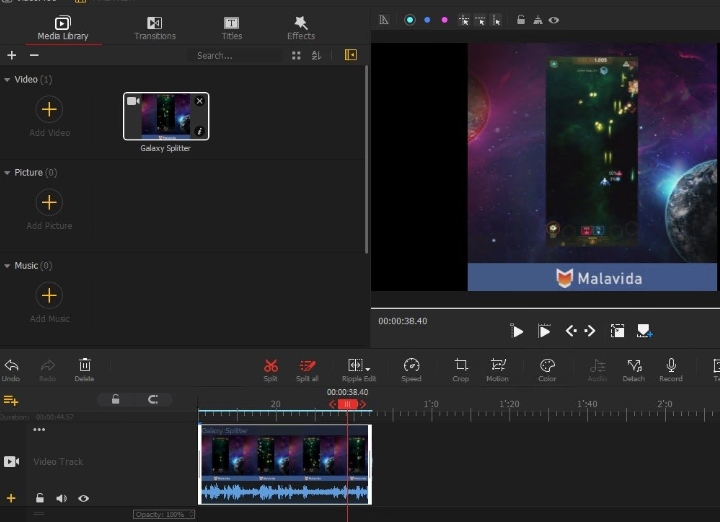The height and width of the screenshot is (522, 720).
Task: Toggle the media panel layout icon
Action: point(351,55)
